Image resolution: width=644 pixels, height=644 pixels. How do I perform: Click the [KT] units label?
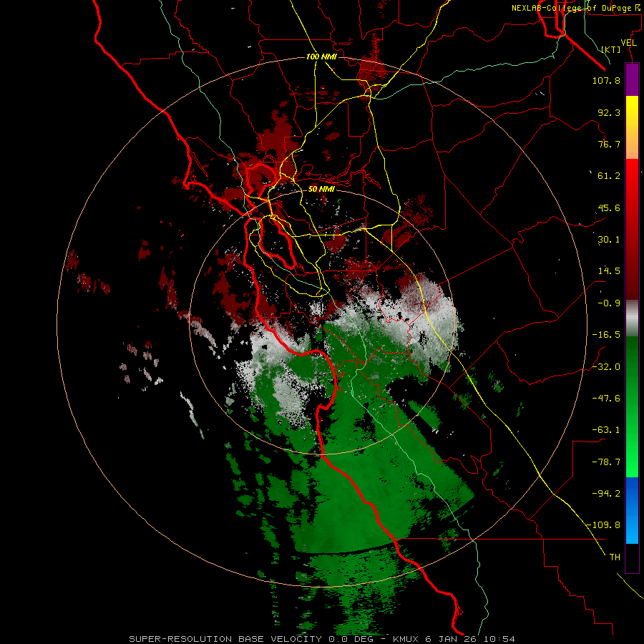click(611, 49)
